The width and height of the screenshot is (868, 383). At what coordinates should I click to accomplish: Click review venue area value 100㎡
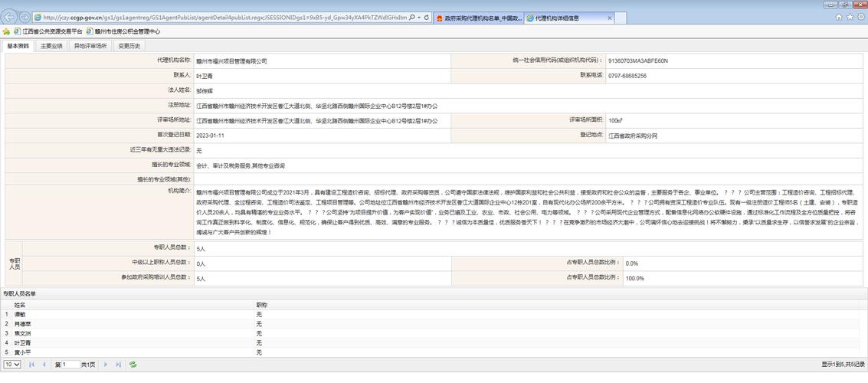[x=614, y=120]
